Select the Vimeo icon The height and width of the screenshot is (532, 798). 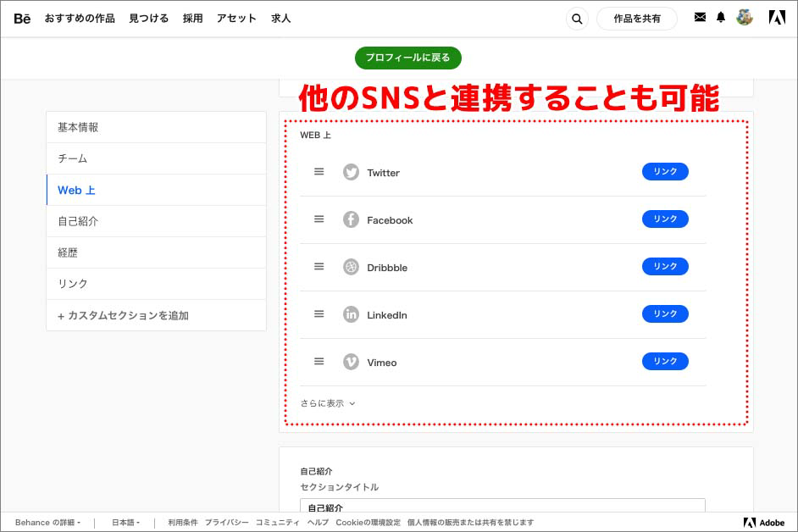[351, 362]
